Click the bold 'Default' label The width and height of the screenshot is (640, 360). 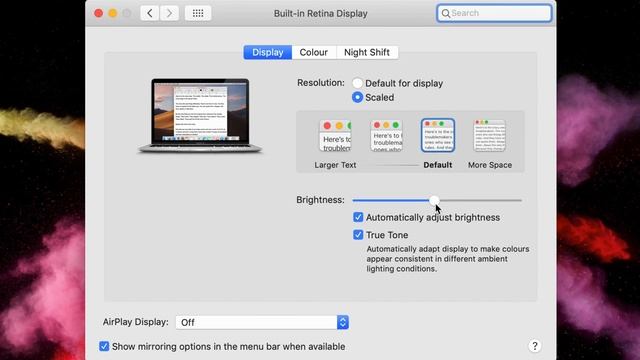(x=438, y=165)
